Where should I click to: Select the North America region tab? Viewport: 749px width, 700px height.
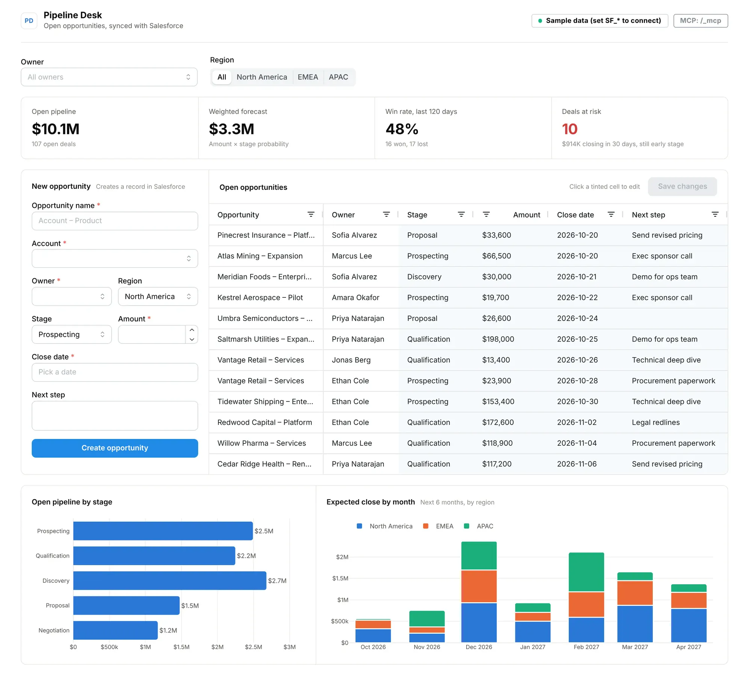[262, 77]
